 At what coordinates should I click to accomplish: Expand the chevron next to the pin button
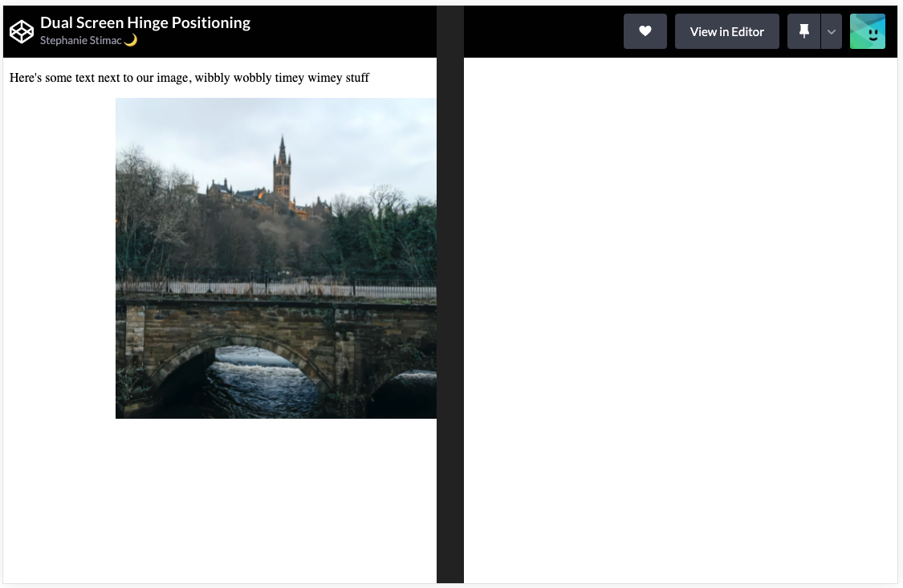pyautogui.click(x=831, y=31)
